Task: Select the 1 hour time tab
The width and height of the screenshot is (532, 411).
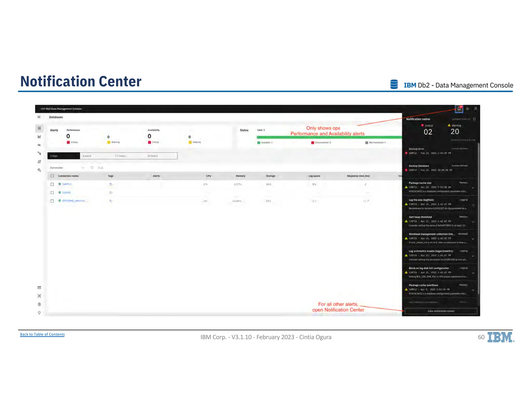Action: tap(64, 156)
